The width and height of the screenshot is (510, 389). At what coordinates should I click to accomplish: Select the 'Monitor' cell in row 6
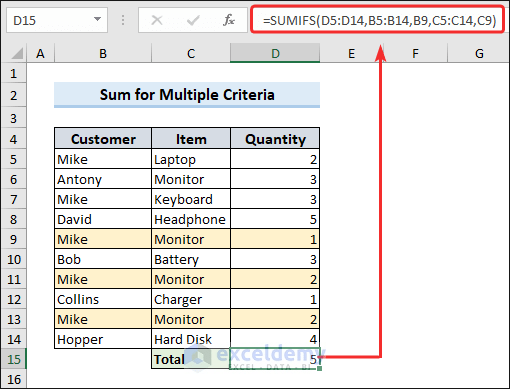(191, 179)
